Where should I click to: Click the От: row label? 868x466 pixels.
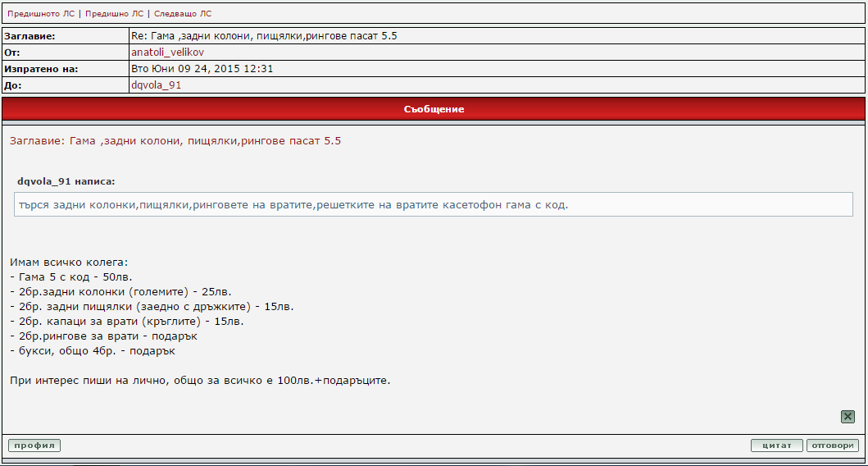point(12,53)
